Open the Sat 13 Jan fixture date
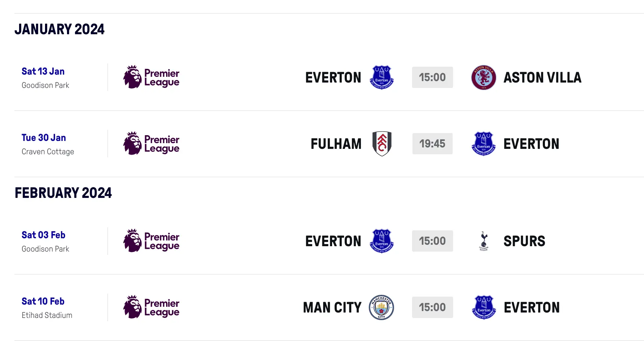The height and width of the screenshot is (341, 644). [x=43, y=71]
